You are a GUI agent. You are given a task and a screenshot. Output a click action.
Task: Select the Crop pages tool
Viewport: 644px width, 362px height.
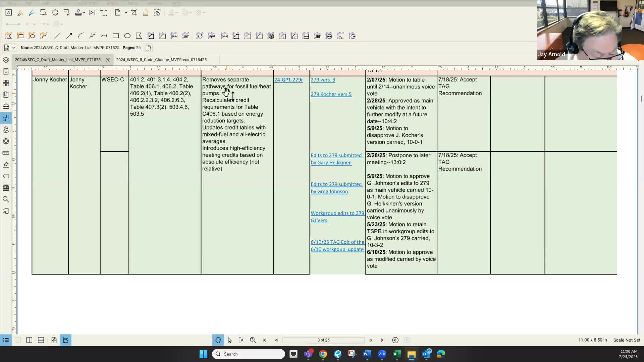[134, 13]
